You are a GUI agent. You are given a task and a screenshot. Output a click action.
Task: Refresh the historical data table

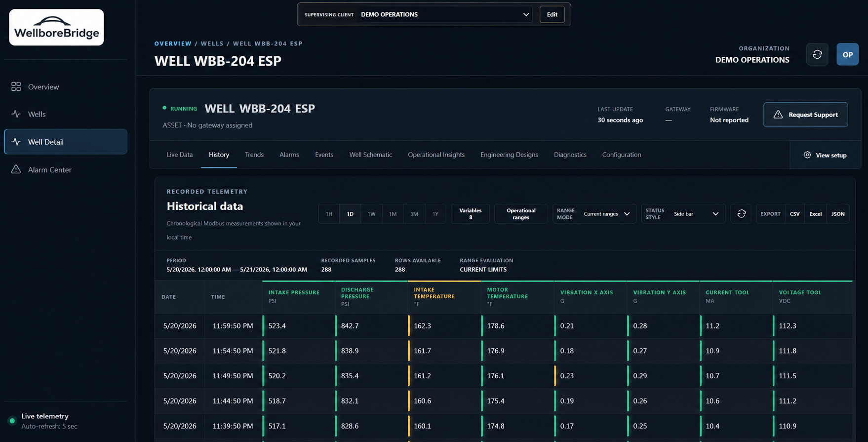pos(741,214)
